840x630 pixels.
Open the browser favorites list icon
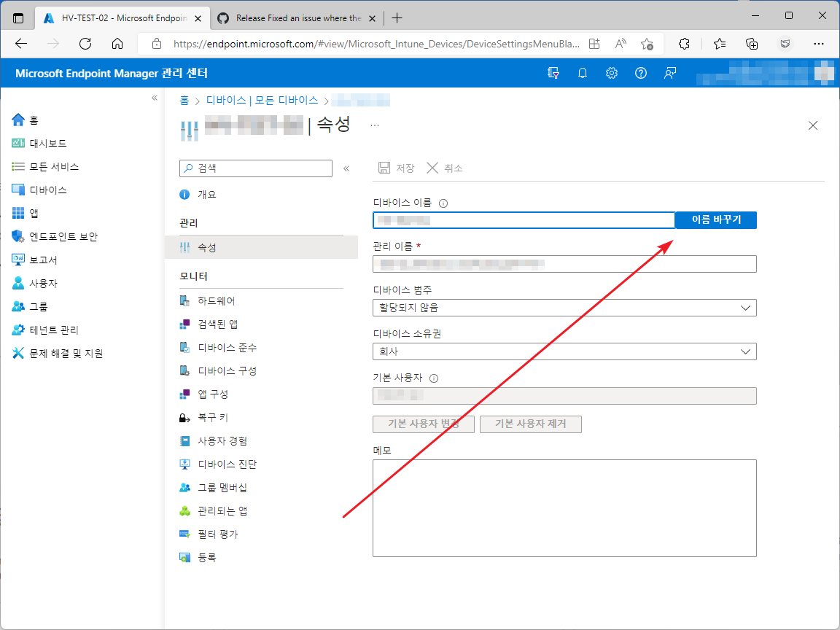[720, 44]
